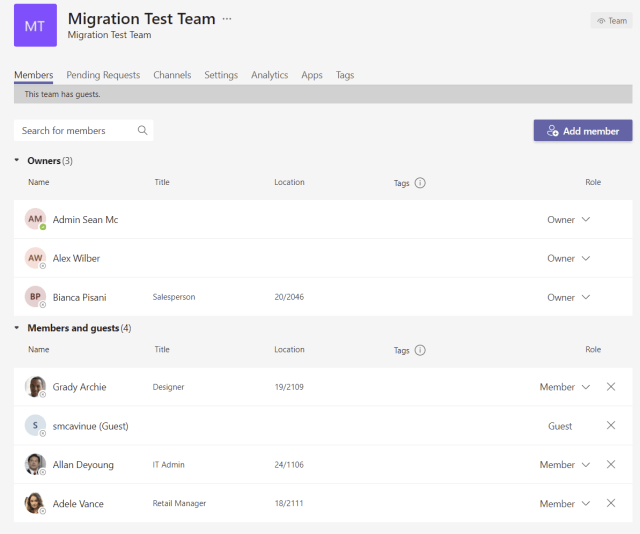Open the Apps tab

[x=312, y=75]
